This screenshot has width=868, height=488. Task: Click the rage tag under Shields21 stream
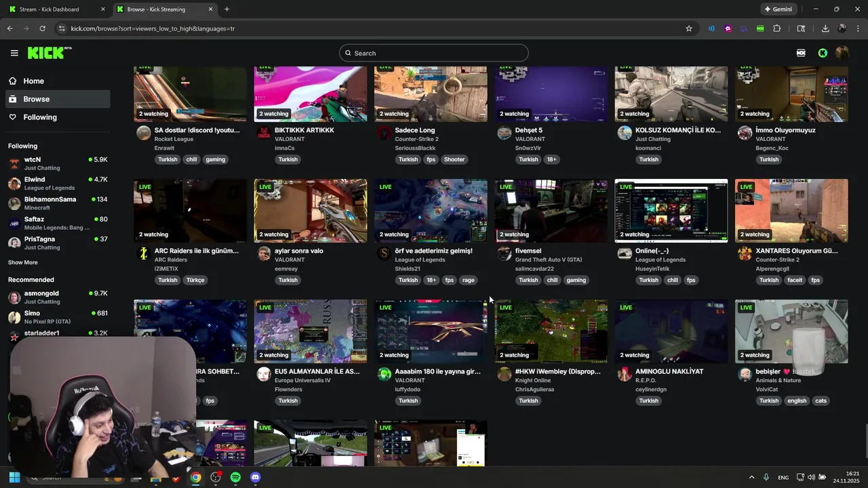point(469,280)
